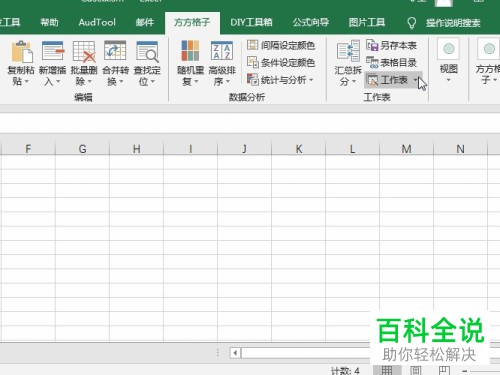The height and width of the screenshot is (375, 500).
Task: Switch to the AudTool tab
Action: (97, 22)
